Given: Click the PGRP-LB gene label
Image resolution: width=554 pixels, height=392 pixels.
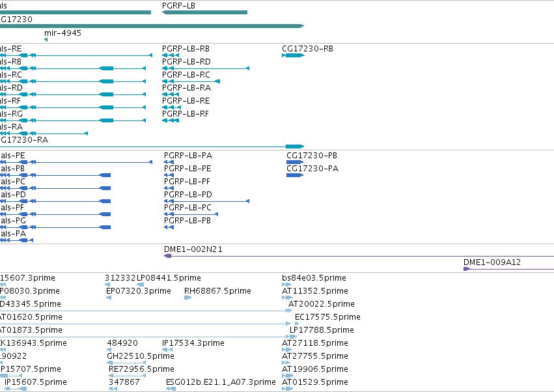Looking at the screenshot, I should 178,6.
